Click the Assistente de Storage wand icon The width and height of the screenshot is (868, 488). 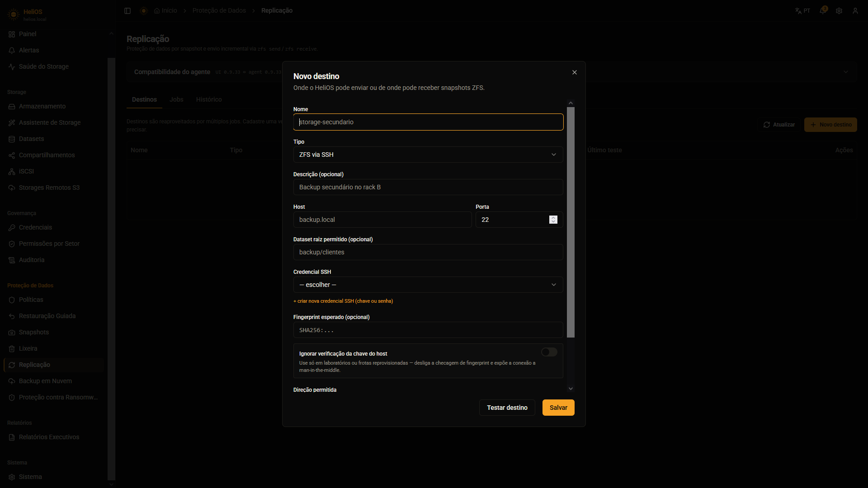pyautogui.click(x=12, y=122)
